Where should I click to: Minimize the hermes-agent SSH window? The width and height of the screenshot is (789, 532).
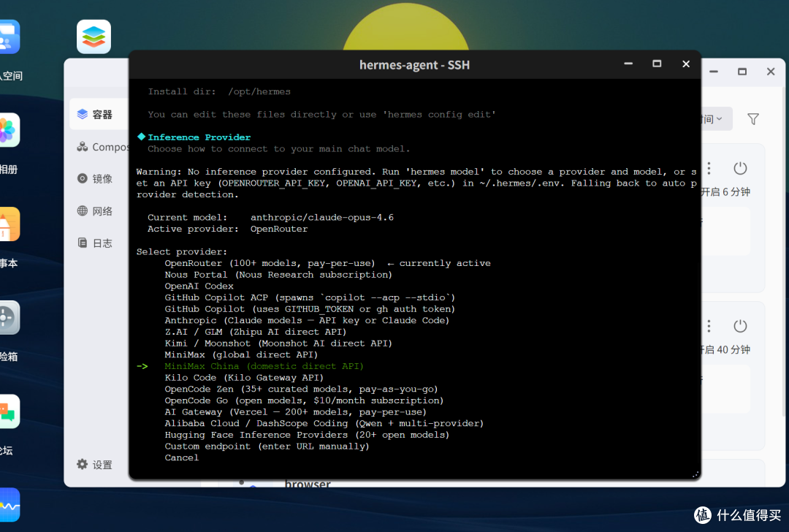tap(628, 64)
